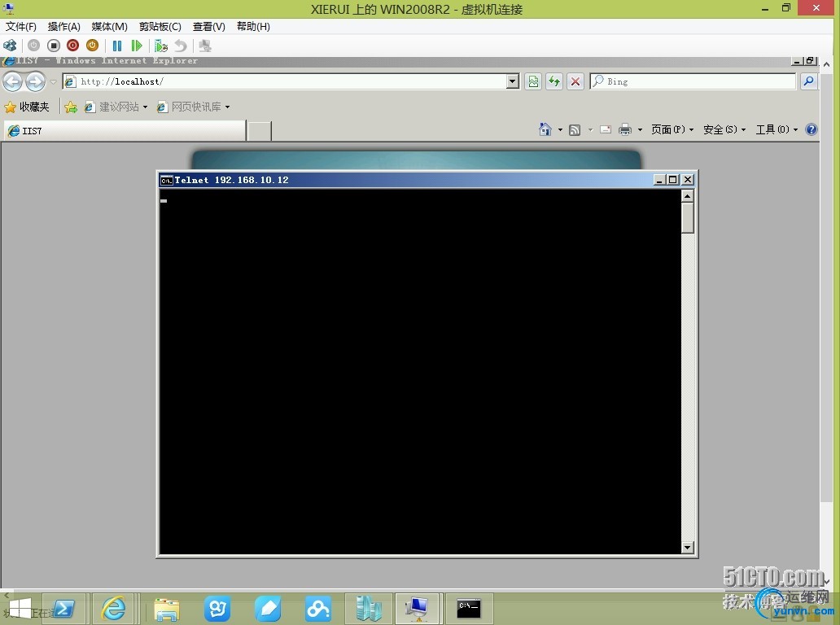This screenshot has height=625, width=840.
Task: Click the orange Save VM state icon
Action: [x=92, y=46]
